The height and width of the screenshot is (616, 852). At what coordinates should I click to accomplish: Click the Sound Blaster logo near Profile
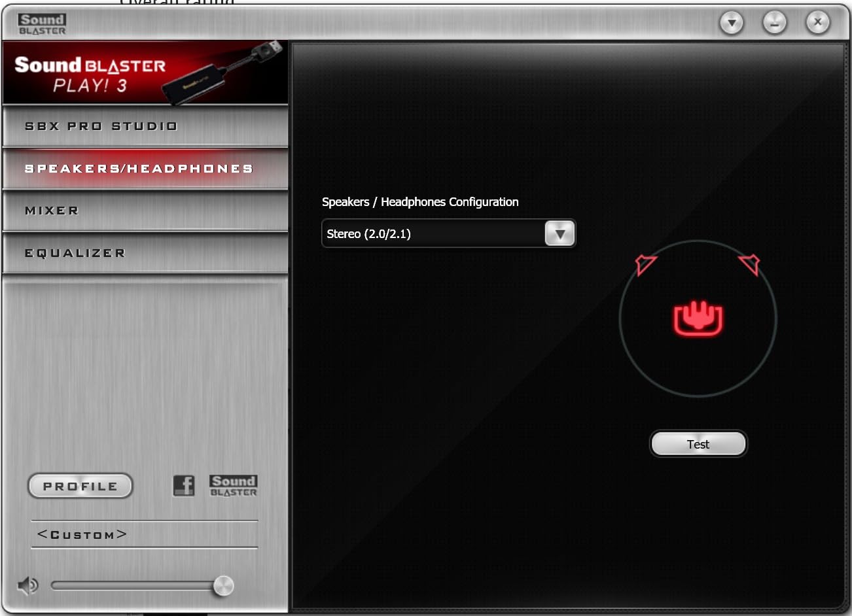point(233,485)
